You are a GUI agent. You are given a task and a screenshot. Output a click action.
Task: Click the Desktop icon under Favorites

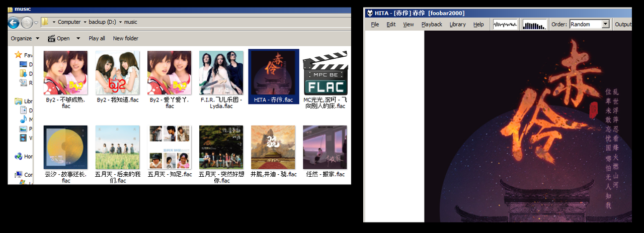[x=23, y=64]
